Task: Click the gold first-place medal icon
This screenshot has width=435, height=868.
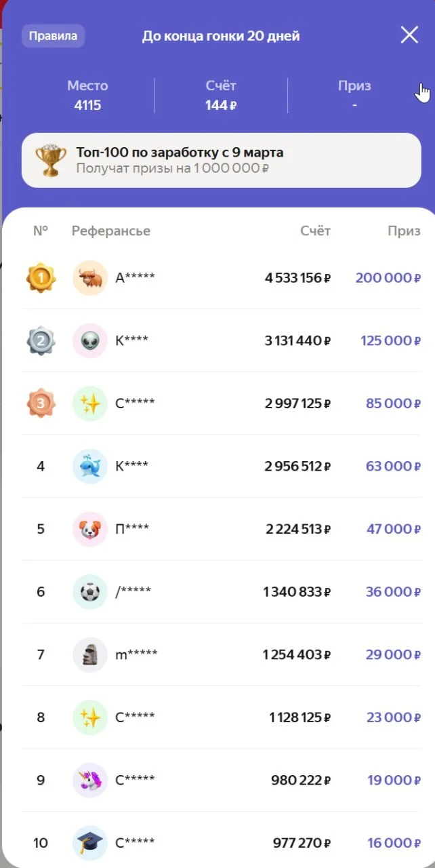Action: [x=41, y=278]
